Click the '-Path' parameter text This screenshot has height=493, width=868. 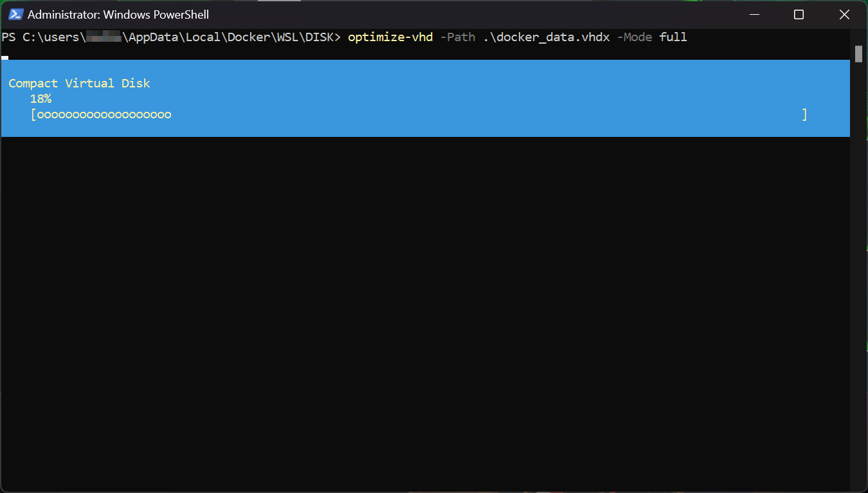458,37
